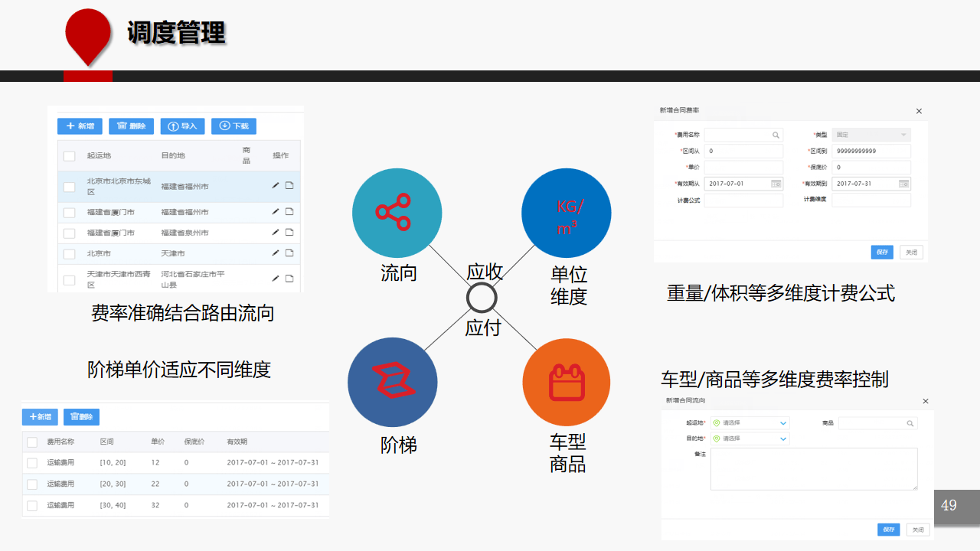980x551 pixels.
Task: Click the 下载 download button
Action: [x=234, y=126]
